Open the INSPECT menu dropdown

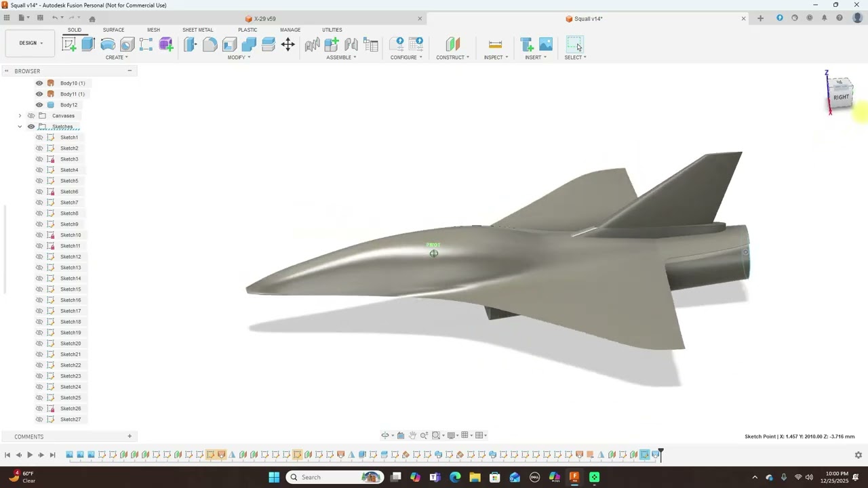pyautogui.click(x=496, y=58)
